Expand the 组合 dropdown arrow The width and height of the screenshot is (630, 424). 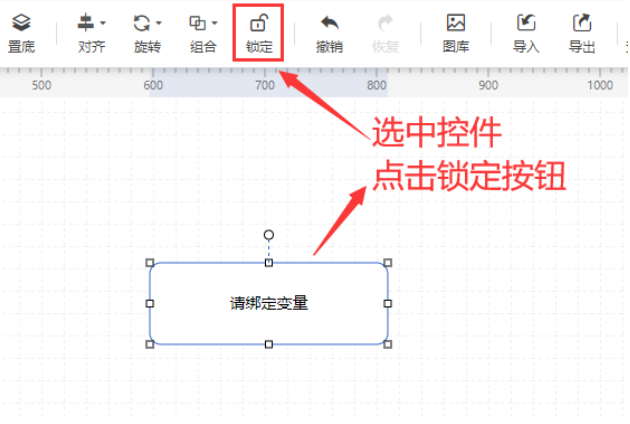(x=215, y=23)
